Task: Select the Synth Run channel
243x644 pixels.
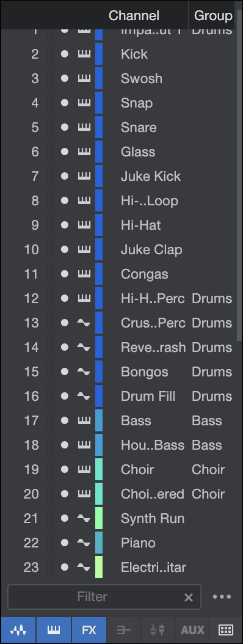Action: click(x=153, y=518)
